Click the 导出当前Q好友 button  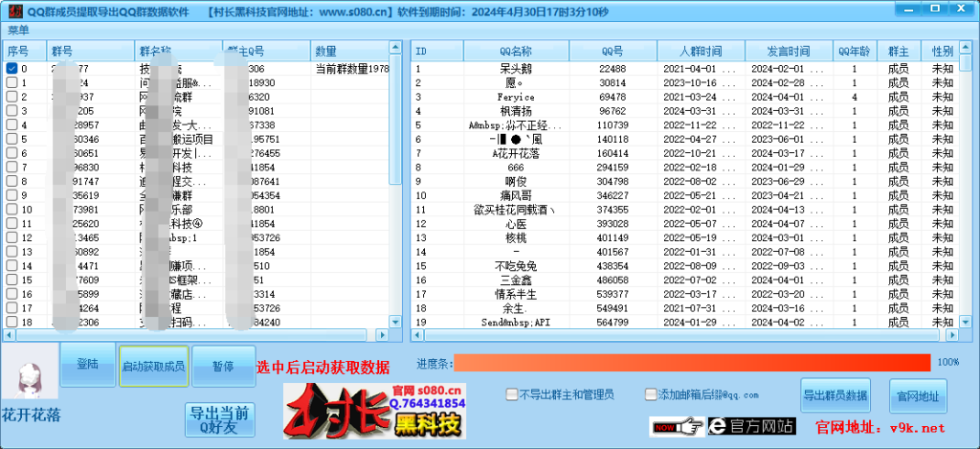pyautogui.click(x=219, y=420)
